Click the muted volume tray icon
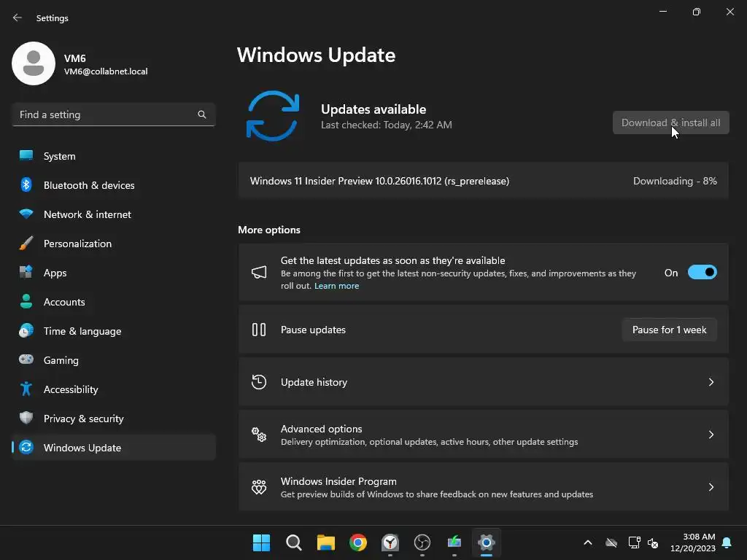The width and height of the screenshot is (747, 560). coord(653,542)
